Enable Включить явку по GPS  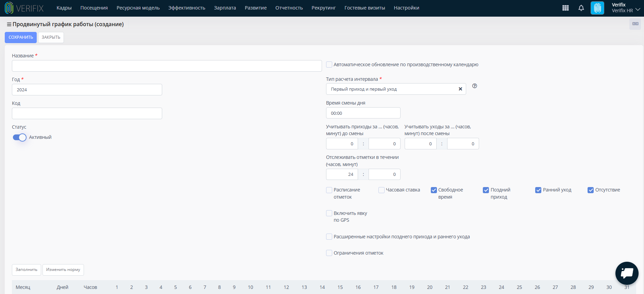pos(329,213)
